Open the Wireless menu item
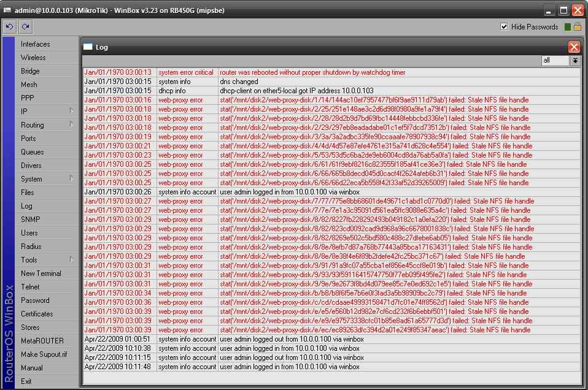 click(x=33, y=57)
